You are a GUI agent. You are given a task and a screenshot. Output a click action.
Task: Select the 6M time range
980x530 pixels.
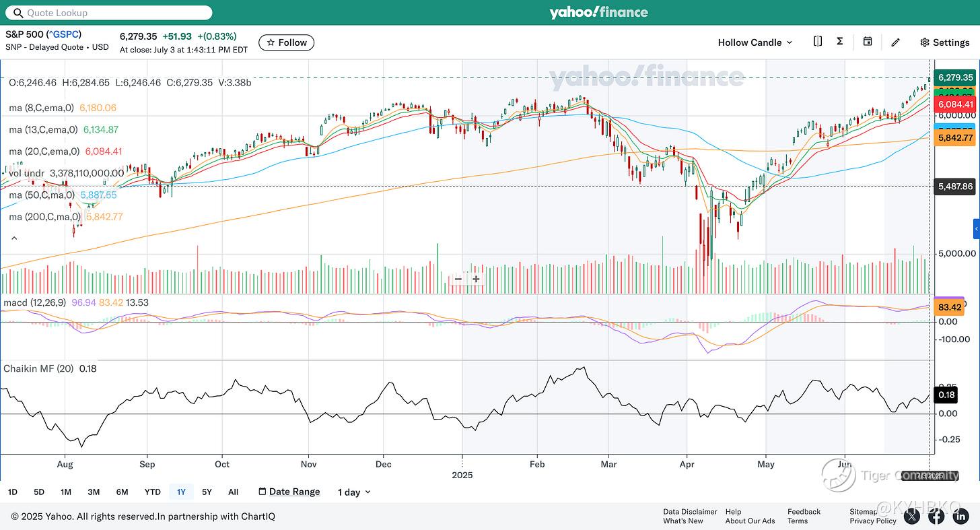[x=122, y=492]
